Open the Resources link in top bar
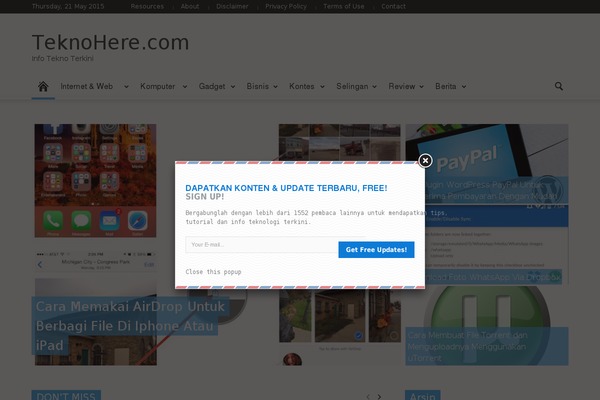Image resolution: width=600 pixels, height=400 pixels. pos(147,7)
